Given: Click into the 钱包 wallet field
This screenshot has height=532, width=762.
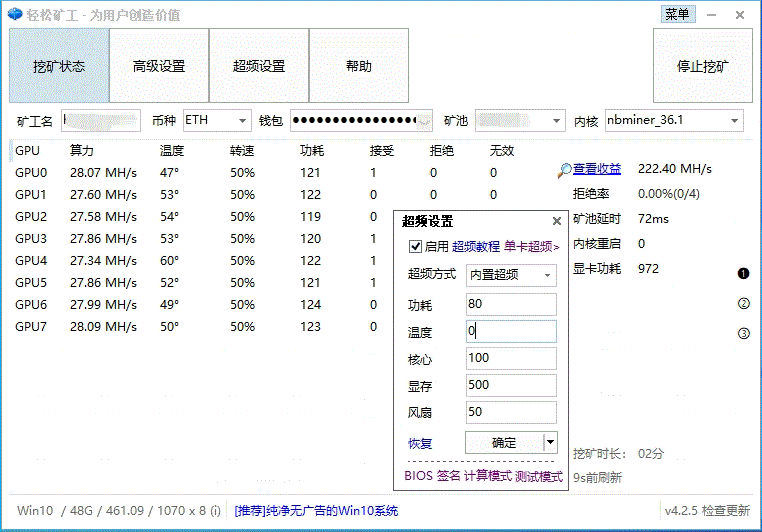Looking at the screenshot, I should pos(361,120).
